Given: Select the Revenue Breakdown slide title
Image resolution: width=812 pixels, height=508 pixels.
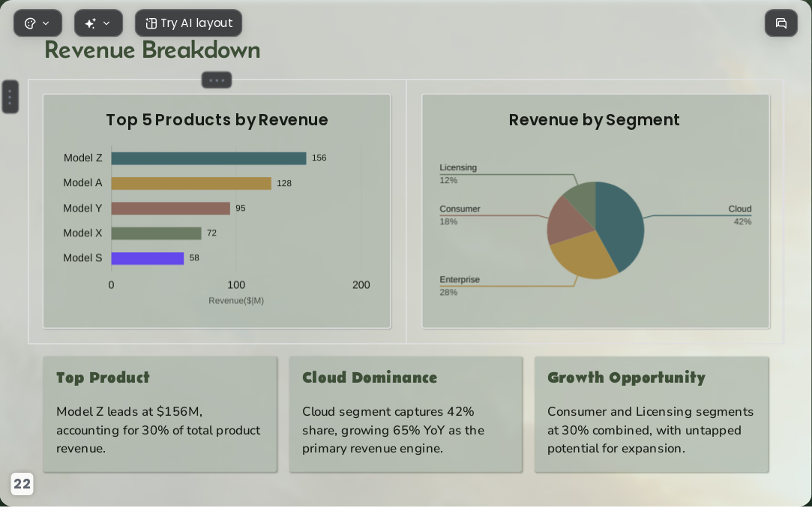Looking at the screenshot, I should coord(152,50).
